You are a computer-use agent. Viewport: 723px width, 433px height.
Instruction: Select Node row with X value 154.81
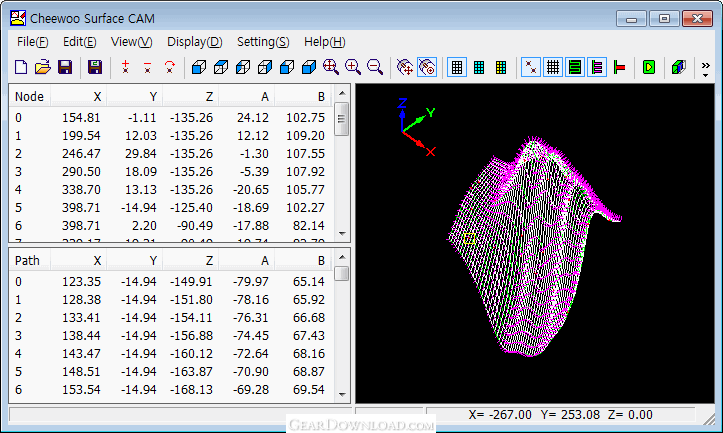click(x=172, y=118)
